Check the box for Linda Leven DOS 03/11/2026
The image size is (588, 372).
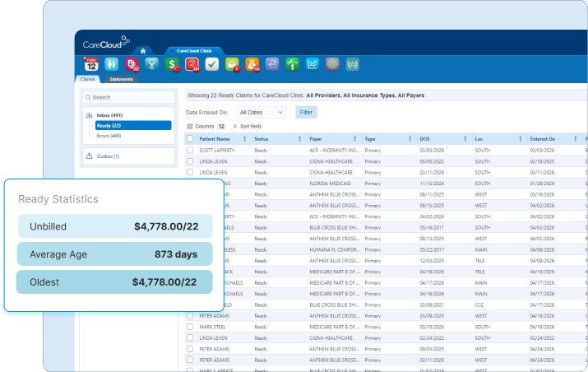tap(190, 172)
